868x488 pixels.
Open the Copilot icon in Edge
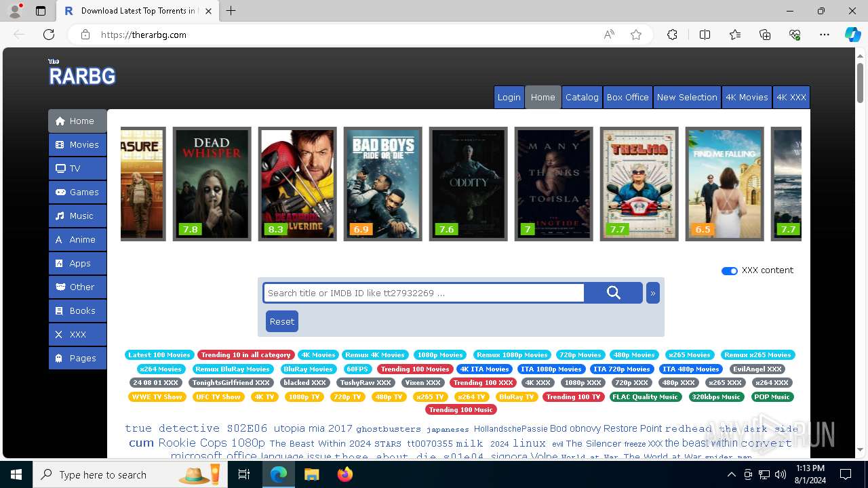click(852, 35)
